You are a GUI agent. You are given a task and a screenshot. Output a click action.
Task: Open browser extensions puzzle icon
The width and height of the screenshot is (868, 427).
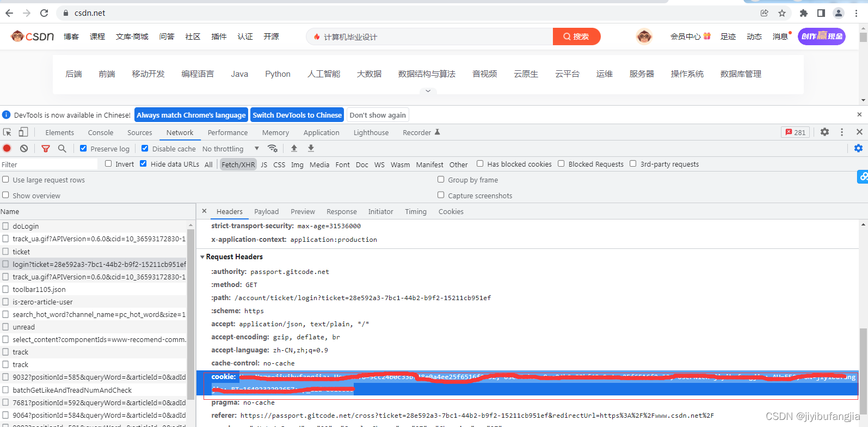[x=804, y=13]
